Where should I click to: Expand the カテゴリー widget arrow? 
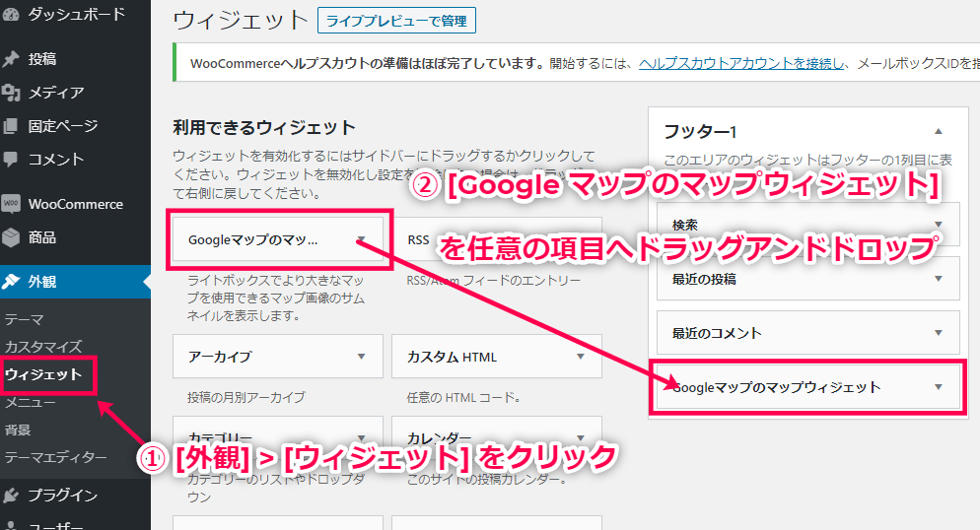point(361,437)
